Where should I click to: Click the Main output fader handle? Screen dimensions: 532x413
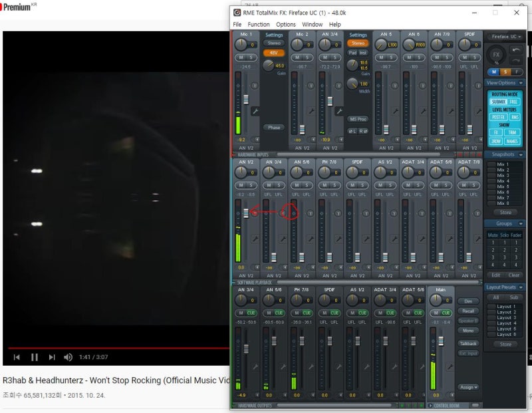[441, 341]
